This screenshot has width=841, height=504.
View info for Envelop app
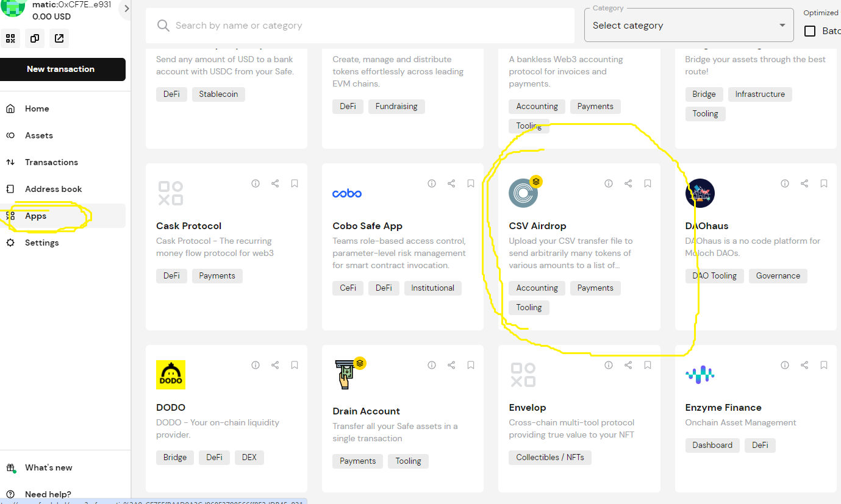609,365
